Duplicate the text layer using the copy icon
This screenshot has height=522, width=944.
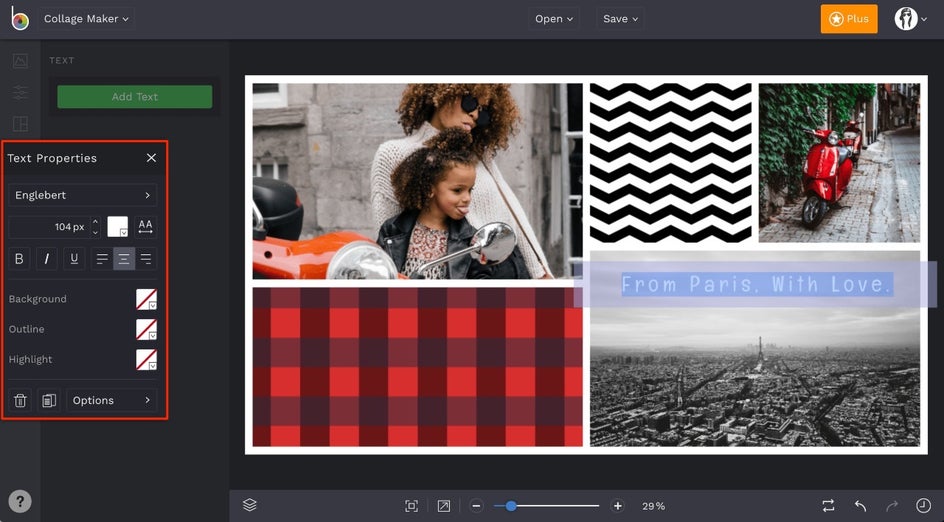pyautogui.click(x=48, y=400)
